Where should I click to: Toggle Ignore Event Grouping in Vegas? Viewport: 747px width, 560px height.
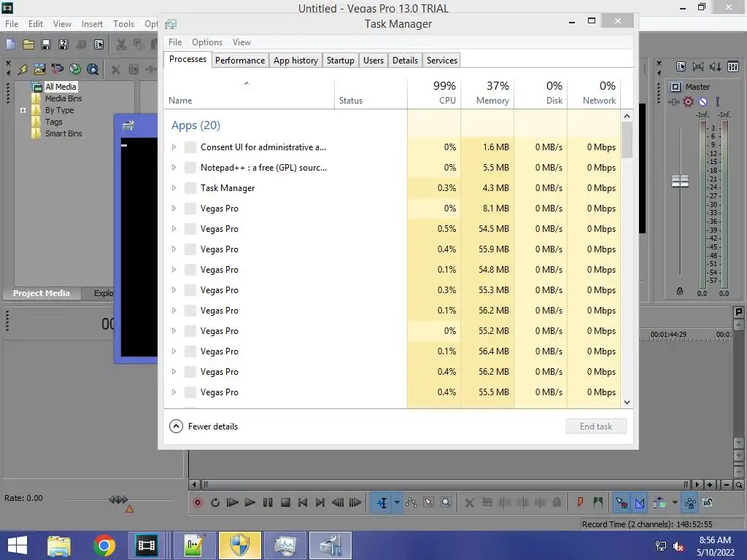pyautogui.click(x=708, y=502)
